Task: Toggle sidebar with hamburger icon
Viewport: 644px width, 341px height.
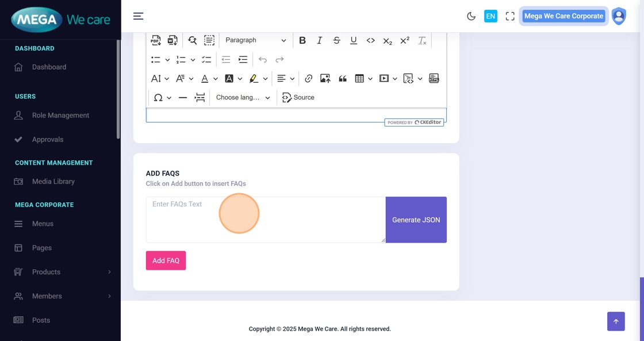Action: pos(139,16)
